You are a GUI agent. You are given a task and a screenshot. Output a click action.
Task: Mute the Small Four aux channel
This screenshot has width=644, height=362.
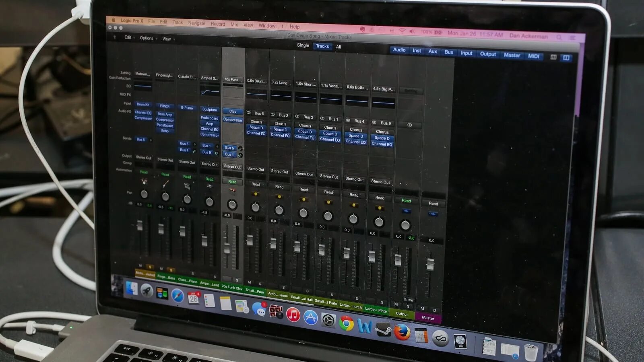[x=250, y=282]
